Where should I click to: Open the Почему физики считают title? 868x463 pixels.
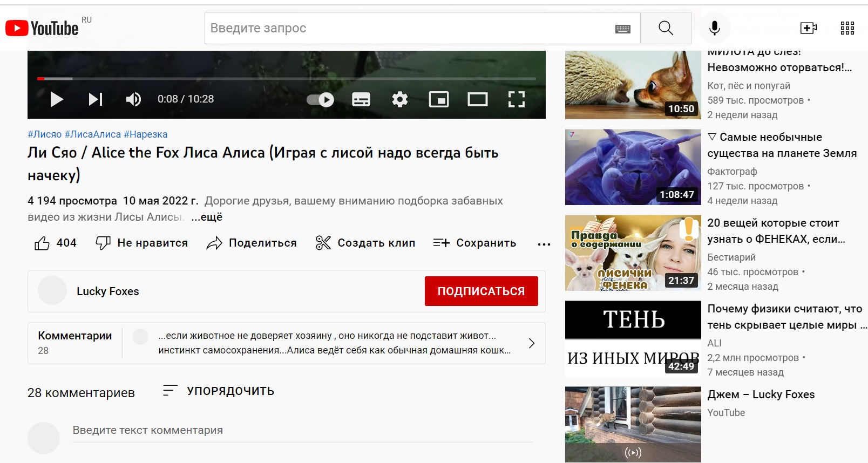pyautogui.click(x=787, y=317)
